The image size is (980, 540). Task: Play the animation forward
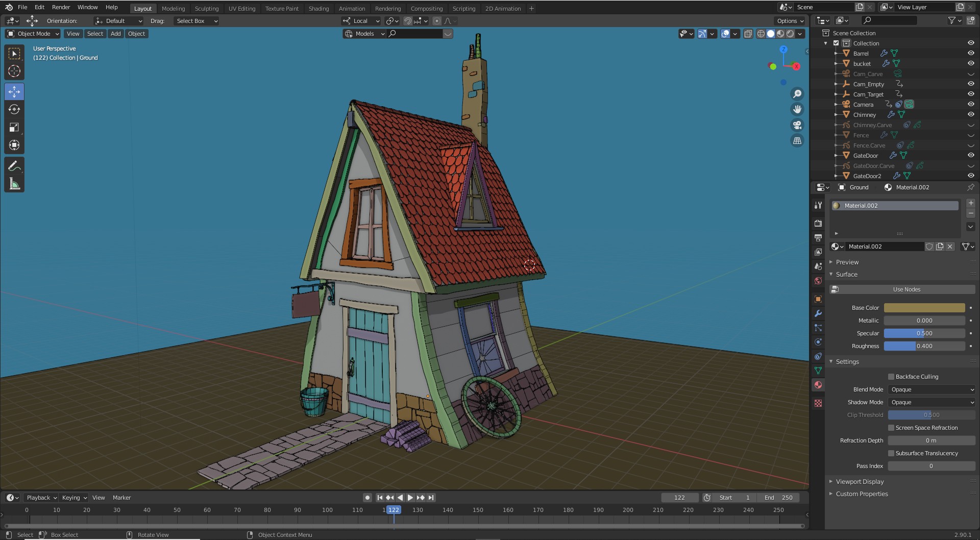point(410,498)
